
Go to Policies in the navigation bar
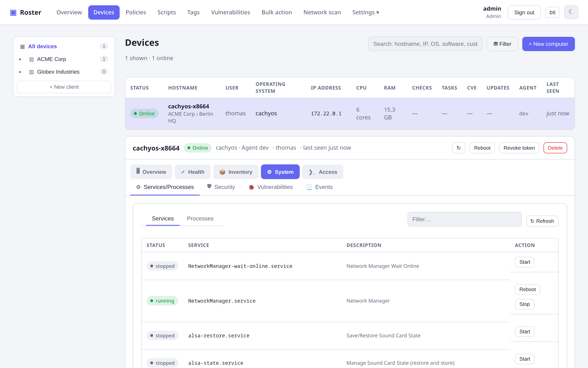[x=136, y=12]
